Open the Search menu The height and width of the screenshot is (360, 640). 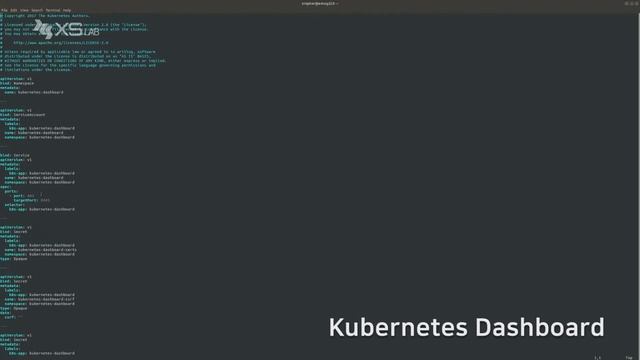(x=37, y=10)
